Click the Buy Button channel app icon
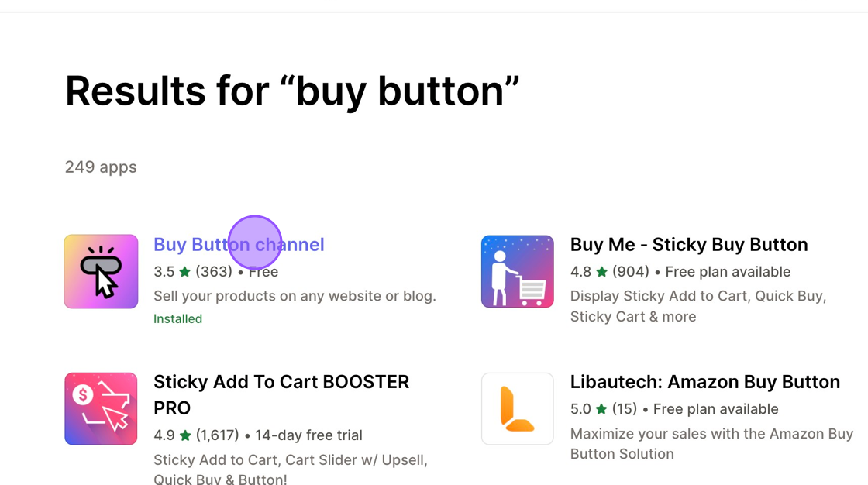 tap(101, 272)
